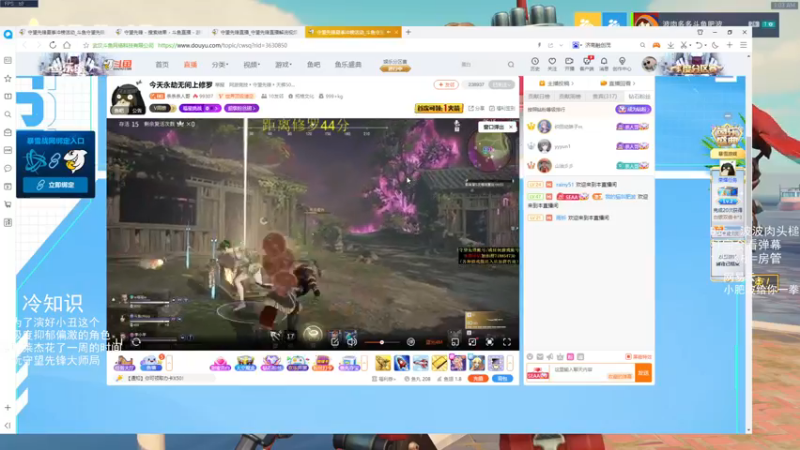Screen dimensions: 800x450
Task: Click the browser sidebar favorites star icon
Action: click(8, 79)
